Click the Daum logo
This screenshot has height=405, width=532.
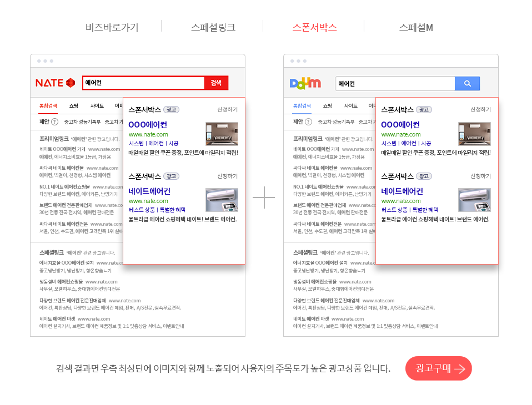point(305,83)
